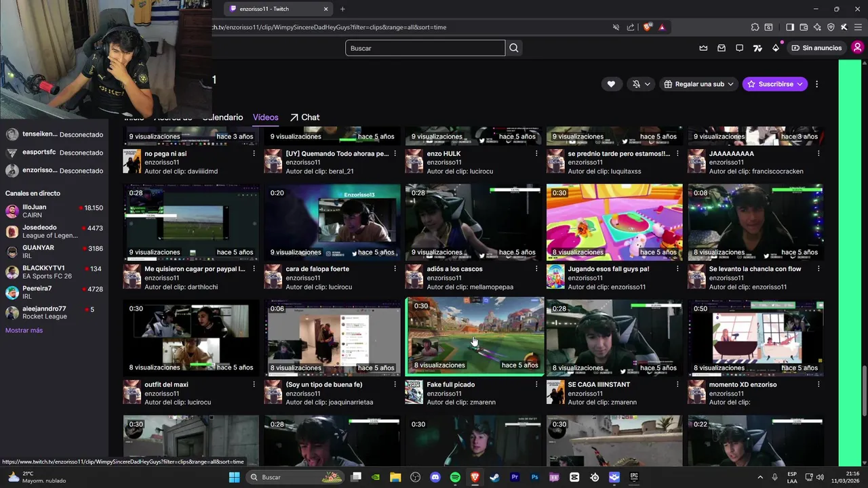Click the browser address bar URL
The width and height of the screenshot is (868, 488).
click(x=329, y=27)
